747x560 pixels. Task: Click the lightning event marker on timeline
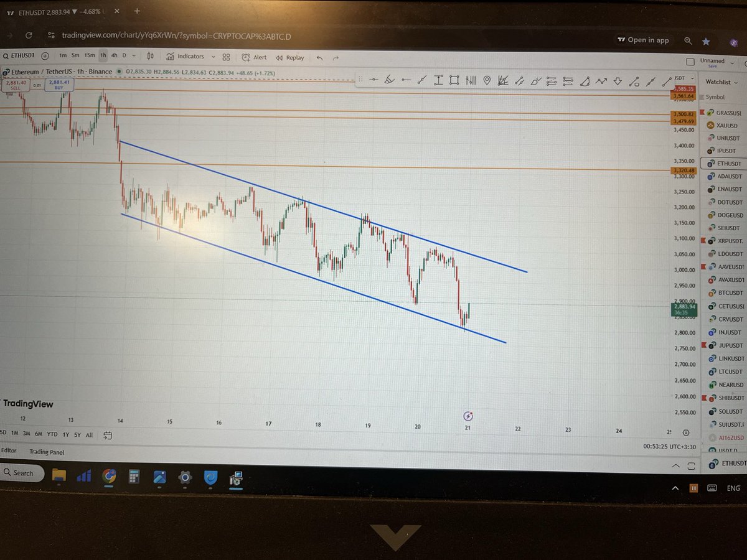[x=469, y=416]
